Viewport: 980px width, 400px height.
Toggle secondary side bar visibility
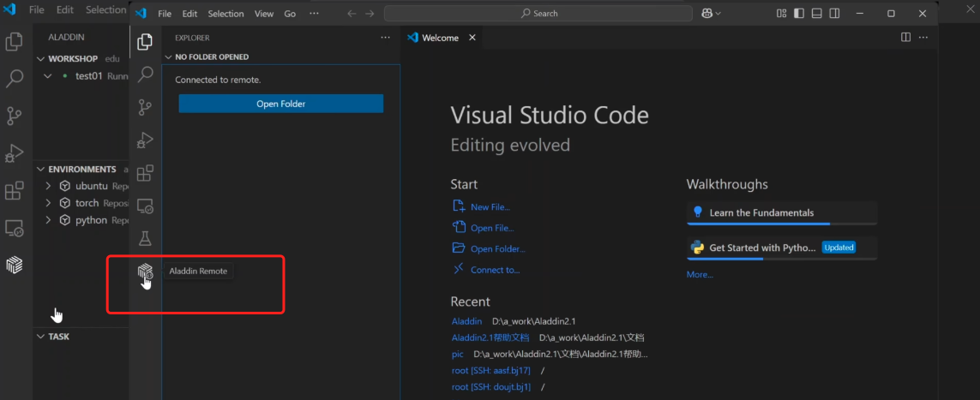[x=834, y=13]
